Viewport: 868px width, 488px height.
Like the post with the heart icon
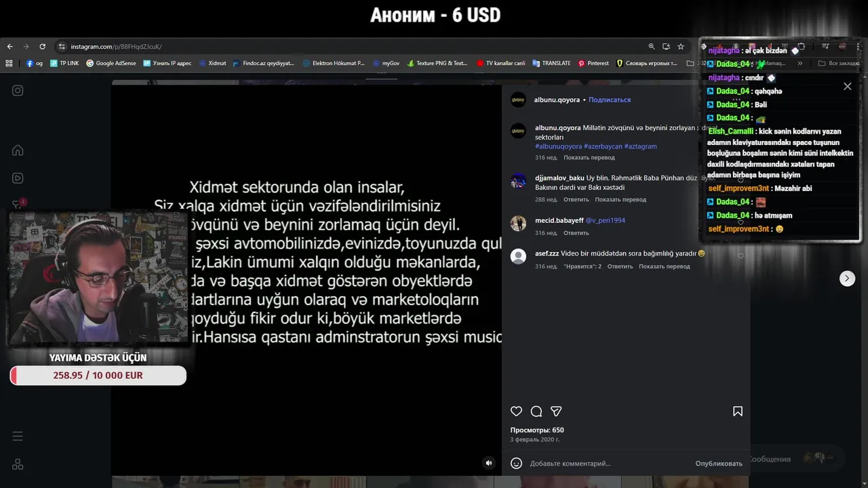click(516, 411)
